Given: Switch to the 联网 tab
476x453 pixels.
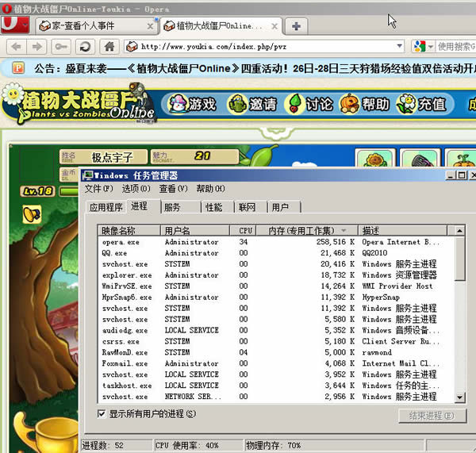Looking at the screenshot, I should click(x=251, y=207).
